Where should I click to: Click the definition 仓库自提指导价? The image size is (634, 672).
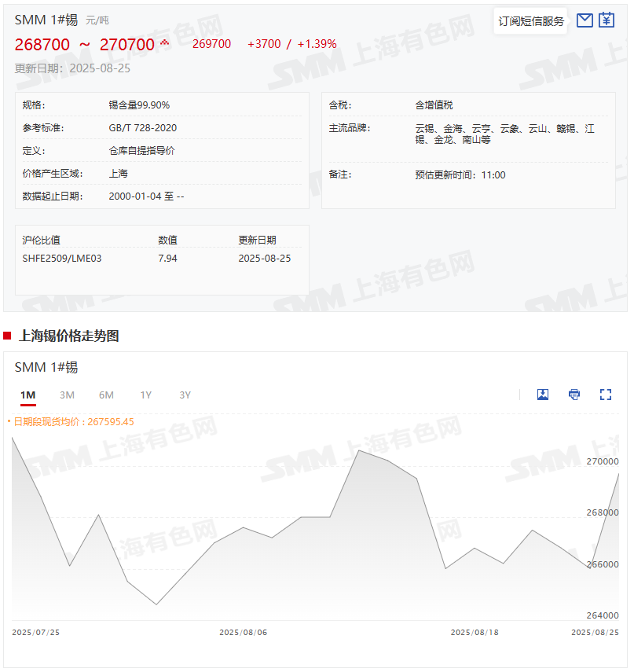coord(141,150)
